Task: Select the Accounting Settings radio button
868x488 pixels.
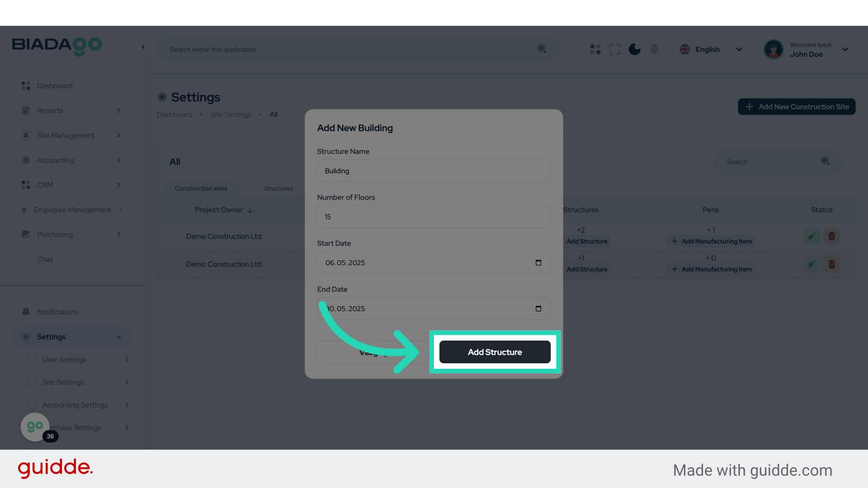Action: click(x=32, y=404)
